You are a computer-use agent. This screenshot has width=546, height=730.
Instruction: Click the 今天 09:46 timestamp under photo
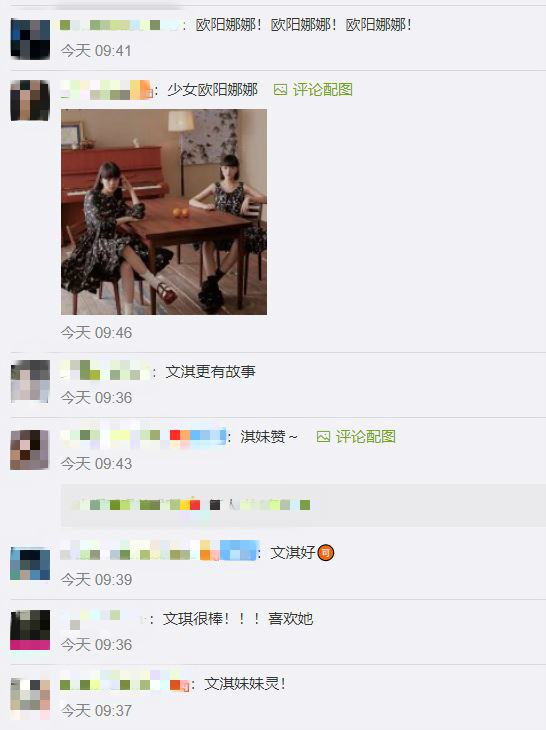coord(96,333)
